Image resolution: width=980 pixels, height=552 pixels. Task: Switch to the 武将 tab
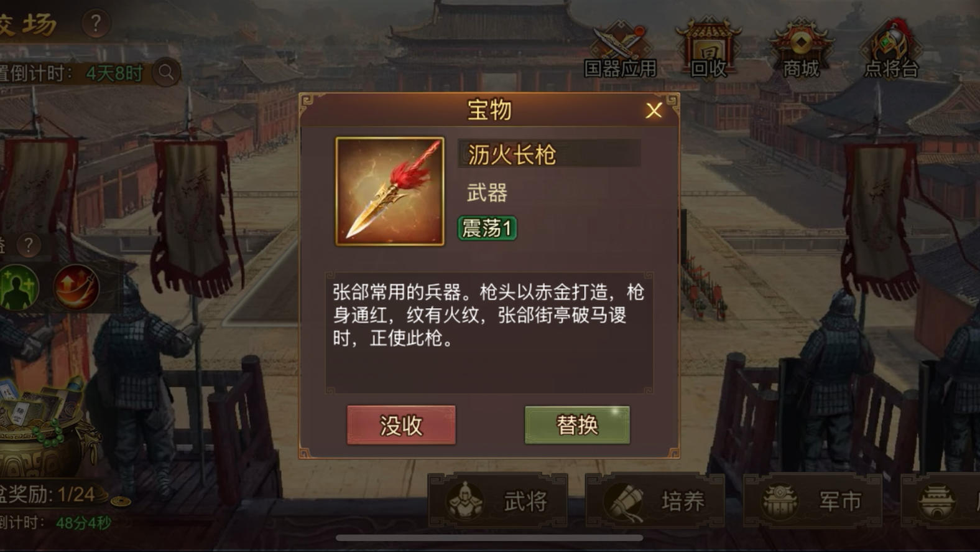tap(498, 500)
